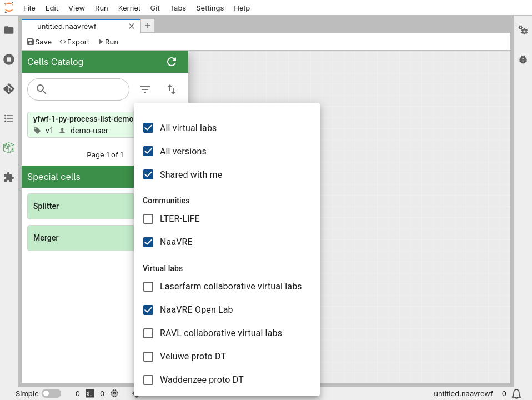This screenshot has height=400, width=532.
Task: Open the Kernel menu
Action: click(x=129, y=8)
